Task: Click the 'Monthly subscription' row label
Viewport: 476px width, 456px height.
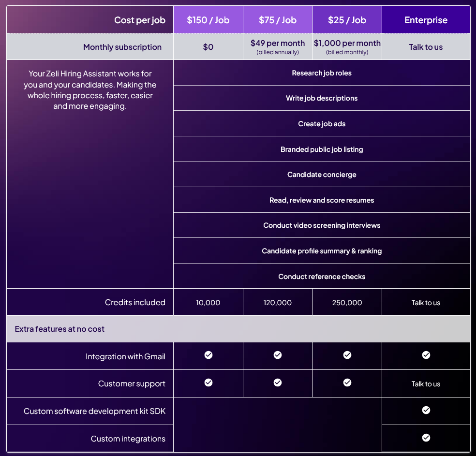Action: tap(122, 47)
